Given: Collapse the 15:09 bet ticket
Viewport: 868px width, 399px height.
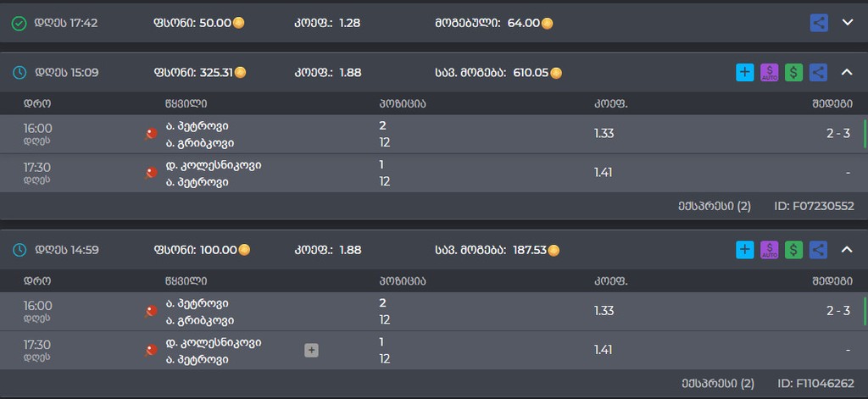Looking at the screenshot, I should [847, 72].
